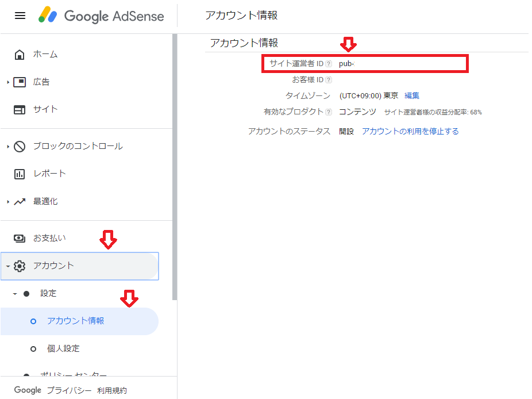Click アカウントの利用を停止する link
Viewport: 532px width, 399px height.
410,131
